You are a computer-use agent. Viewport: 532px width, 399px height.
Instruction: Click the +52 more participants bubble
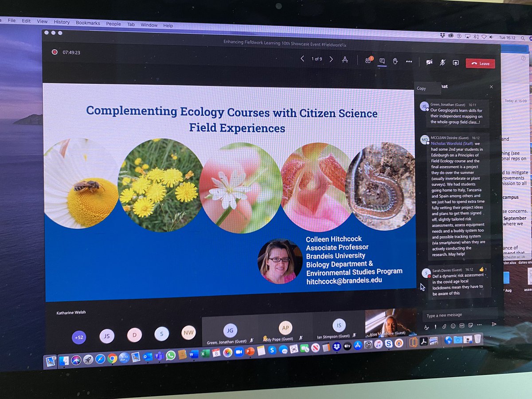click(x=79, y=337)
